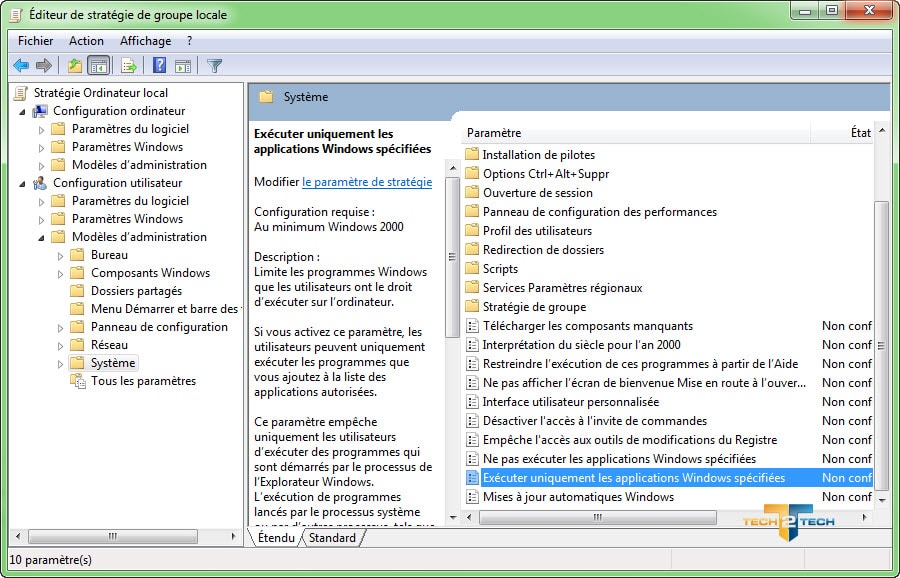Collapse the Configuration ordinateur tree node

click(22, 111)
